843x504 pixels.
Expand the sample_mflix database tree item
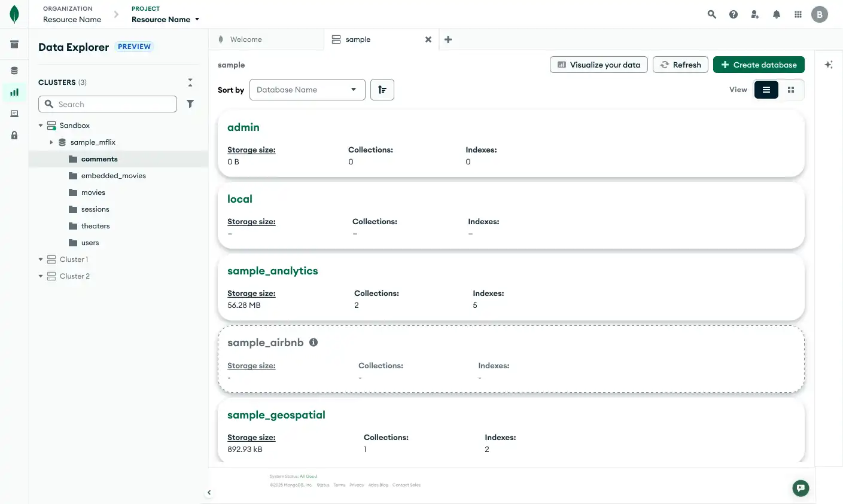click(51, 142)
